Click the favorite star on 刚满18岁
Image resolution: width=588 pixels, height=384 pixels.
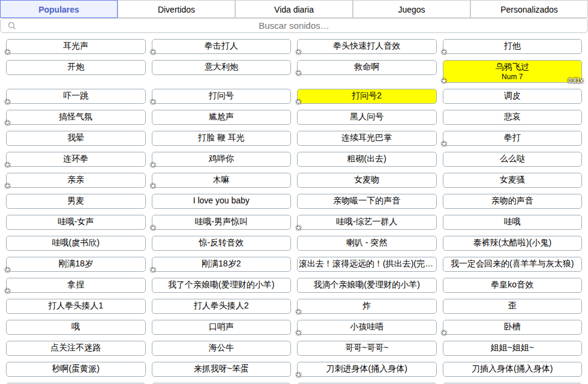pos(7,269)
